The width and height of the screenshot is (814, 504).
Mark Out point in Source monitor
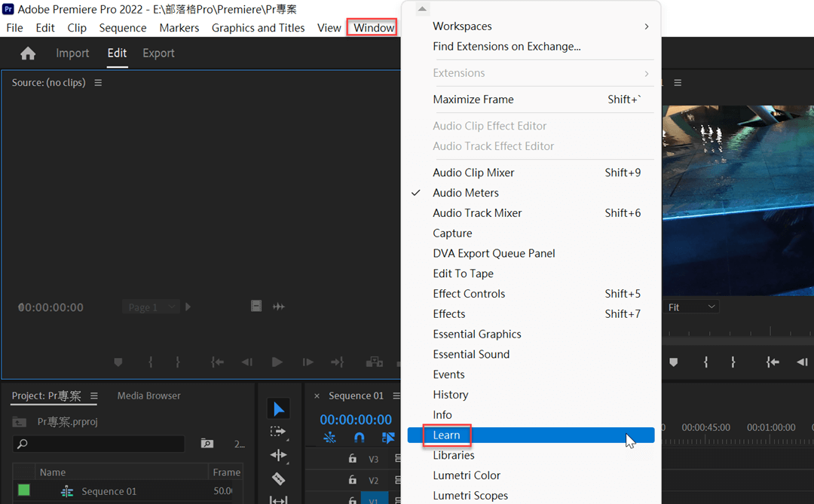pos(178,362)
